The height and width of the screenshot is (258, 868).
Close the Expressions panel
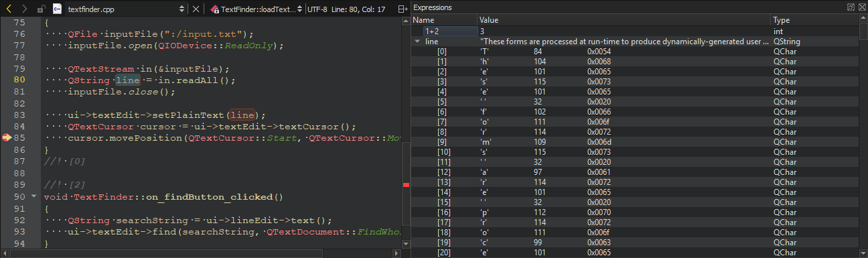click(x=861, y=7)
